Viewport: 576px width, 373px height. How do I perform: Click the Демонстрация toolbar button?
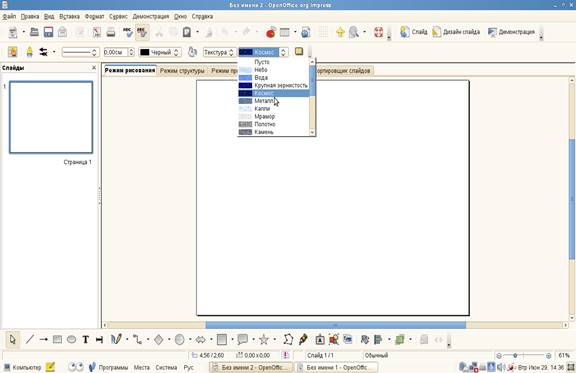click(511, 32)
